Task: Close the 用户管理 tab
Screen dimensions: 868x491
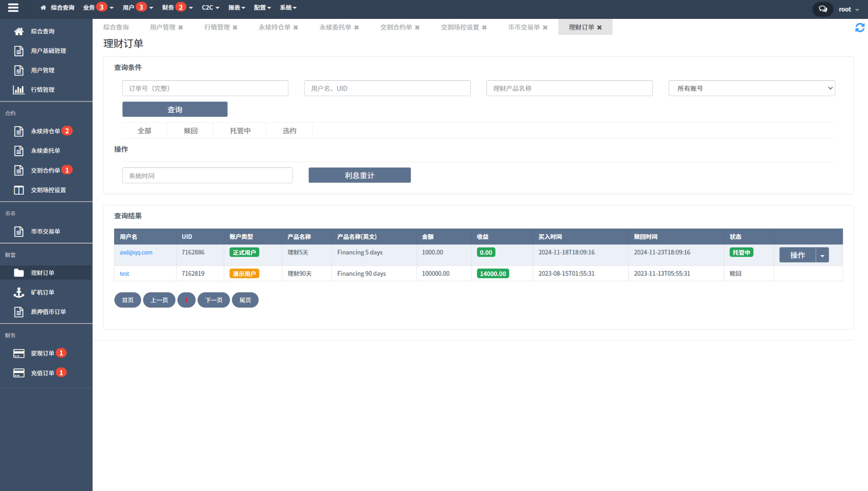Action: click(x=180, y=27)
